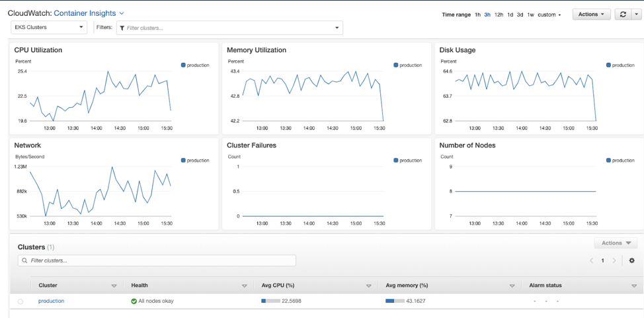
Task: Click the Memory Utilization chart title
Action: (257, 50)
